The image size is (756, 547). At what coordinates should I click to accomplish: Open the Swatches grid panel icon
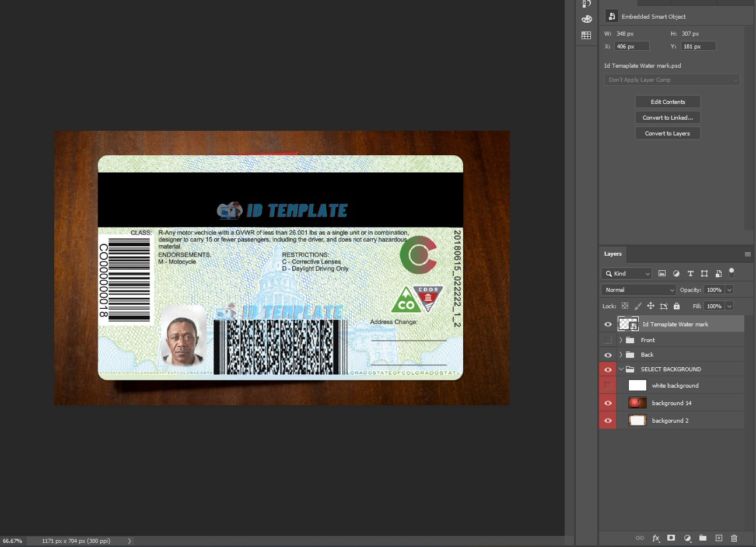586,36
